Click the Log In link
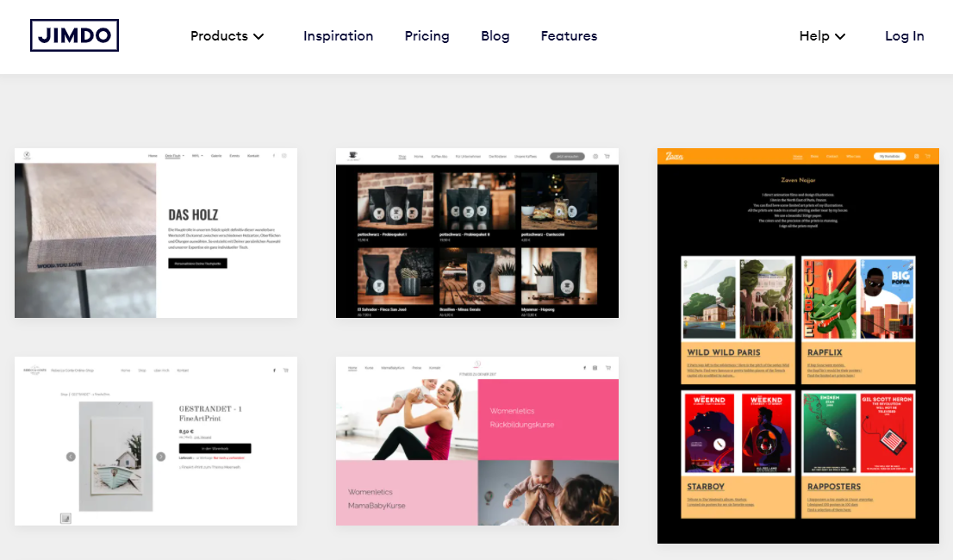 [x=904, y=36]
